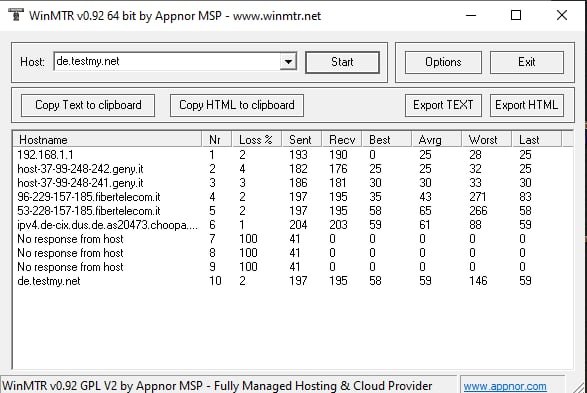Viewport: 587px width, 393px height.
Task: Click the Avrg column header
Action: pos(436,140)
